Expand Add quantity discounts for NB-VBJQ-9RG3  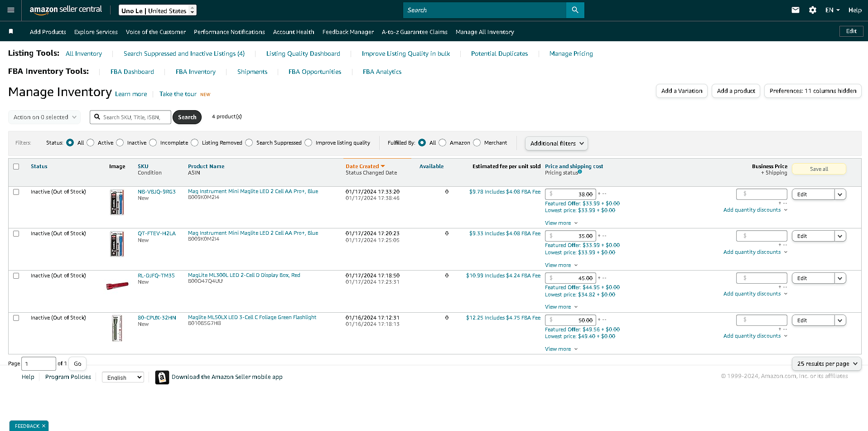coord(755,210)
